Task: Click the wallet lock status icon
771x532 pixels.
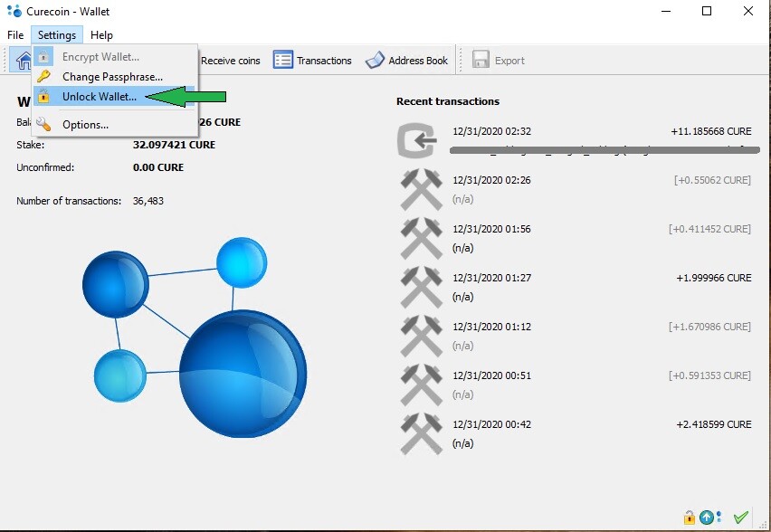Action: pos(689,518)
